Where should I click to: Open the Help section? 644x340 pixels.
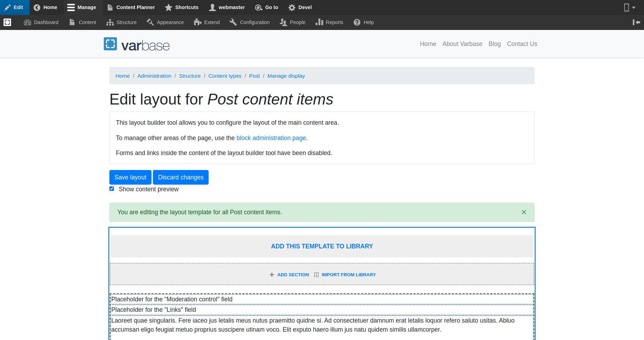point(364,22)
